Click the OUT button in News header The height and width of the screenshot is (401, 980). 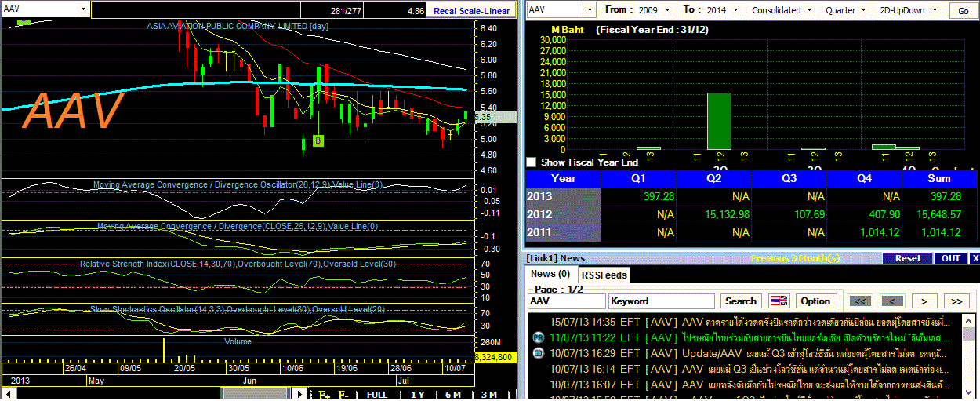coord(950,258)
